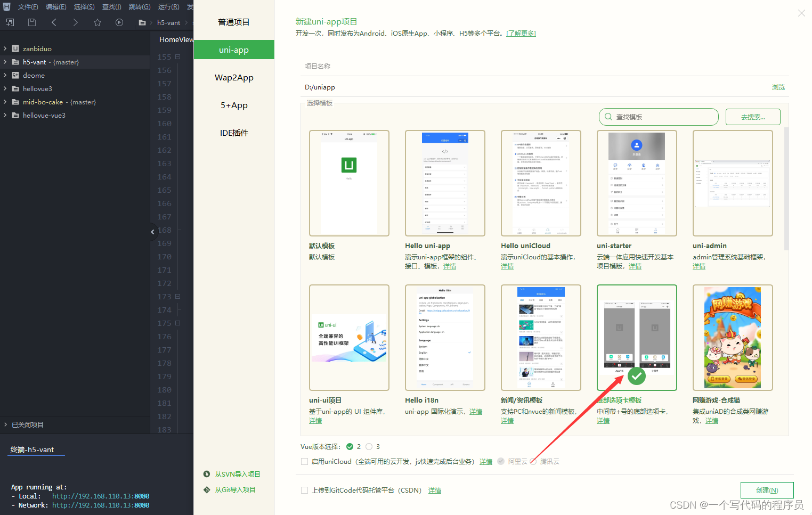Select the 网赚游戏-合成猫 template thumbnail

(x=733, y=338)
